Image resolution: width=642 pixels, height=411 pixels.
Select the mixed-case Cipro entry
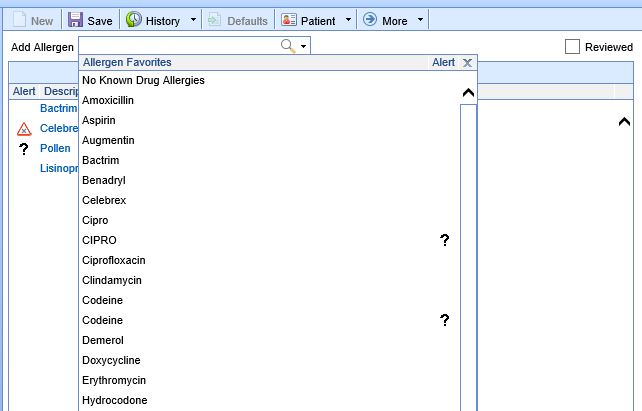coord(95,220)
